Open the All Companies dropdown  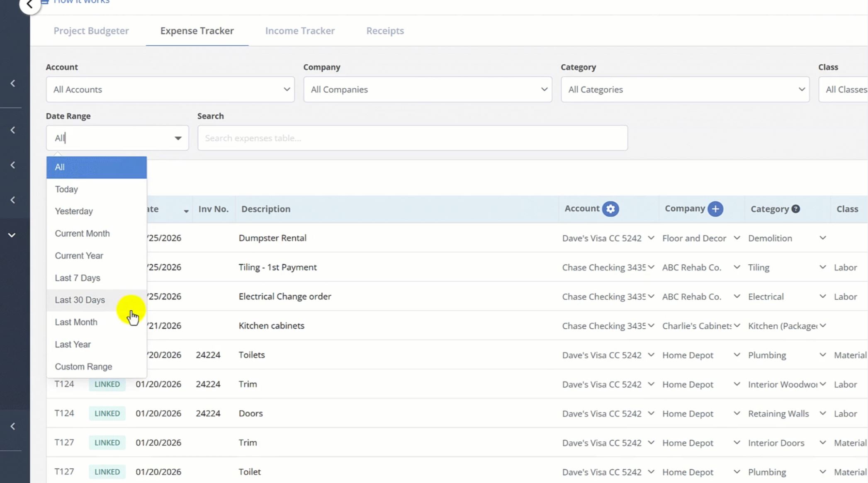(x=427, y=90)
